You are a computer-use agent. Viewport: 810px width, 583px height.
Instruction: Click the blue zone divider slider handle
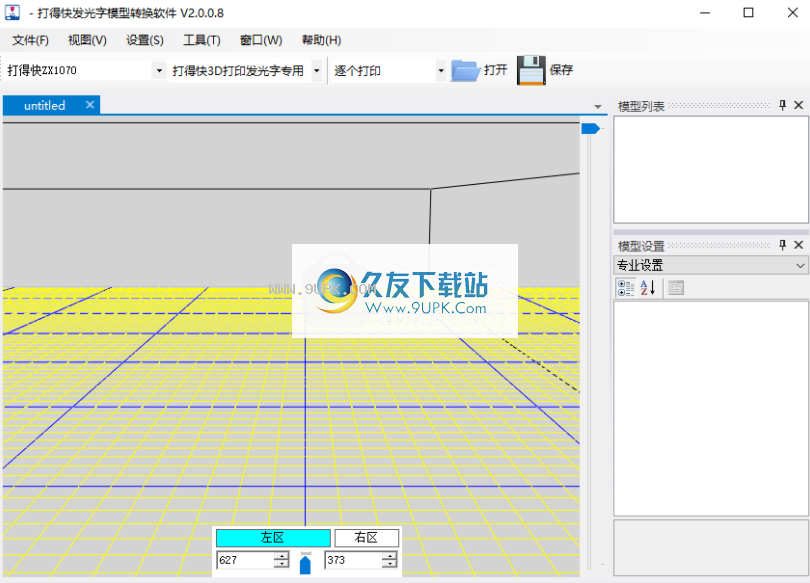click(x=305, y=564)
